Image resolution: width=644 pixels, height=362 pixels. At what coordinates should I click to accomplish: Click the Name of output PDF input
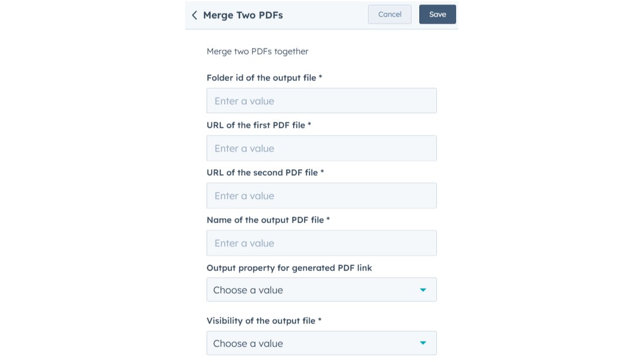[321, 243]
